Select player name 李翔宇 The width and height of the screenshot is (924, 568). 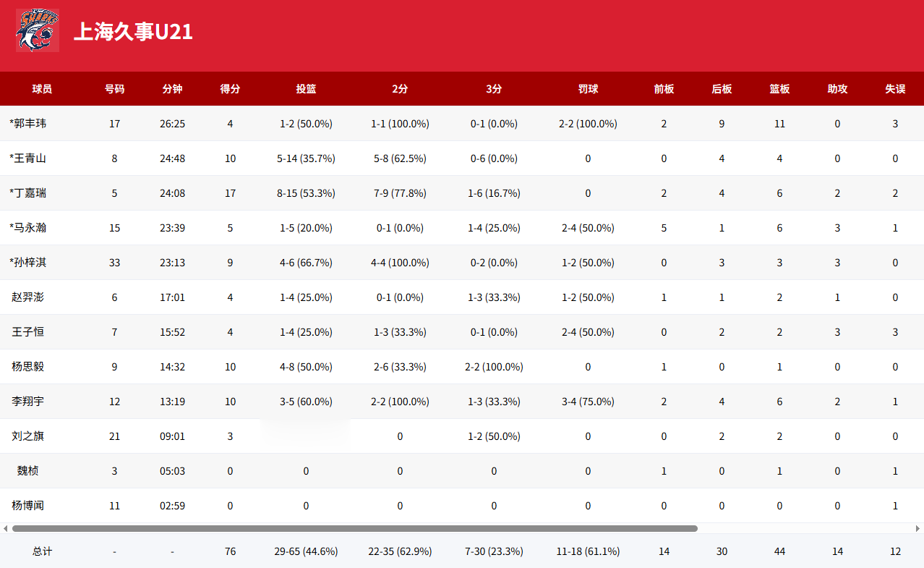tap(27, 402)
